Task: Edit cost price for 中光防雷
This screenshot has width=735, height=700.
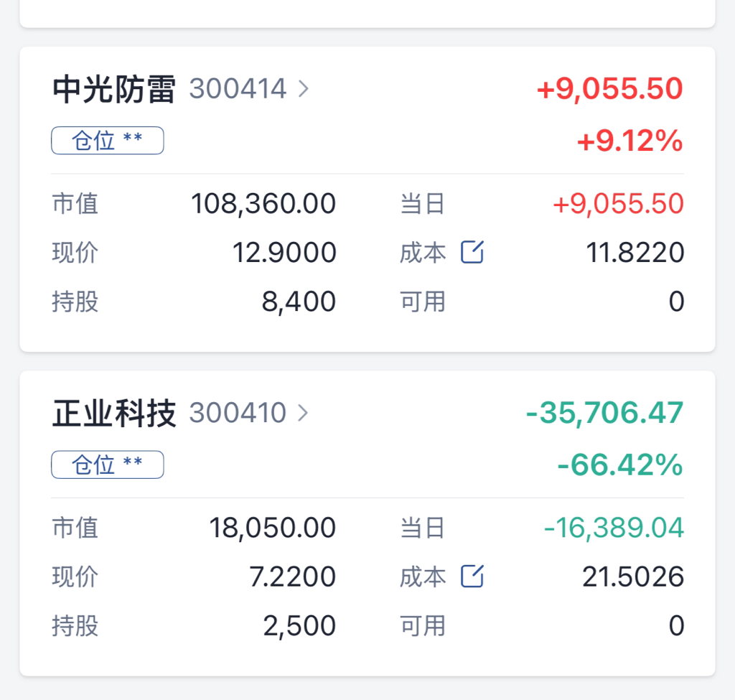Action: [x=472, y=252]
